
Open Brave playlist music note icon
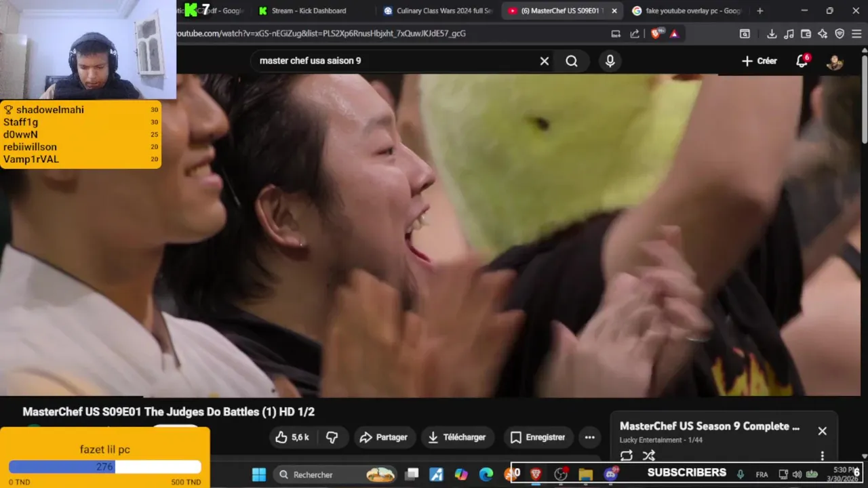[789, 34]
